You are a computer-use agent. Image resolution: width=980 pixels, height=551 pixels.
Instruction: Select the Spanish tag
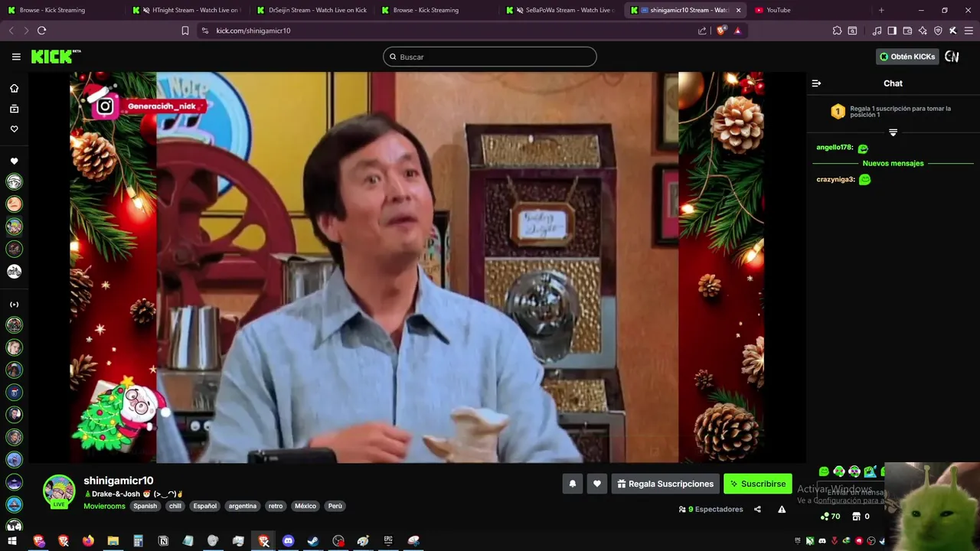tap(145, 506)
